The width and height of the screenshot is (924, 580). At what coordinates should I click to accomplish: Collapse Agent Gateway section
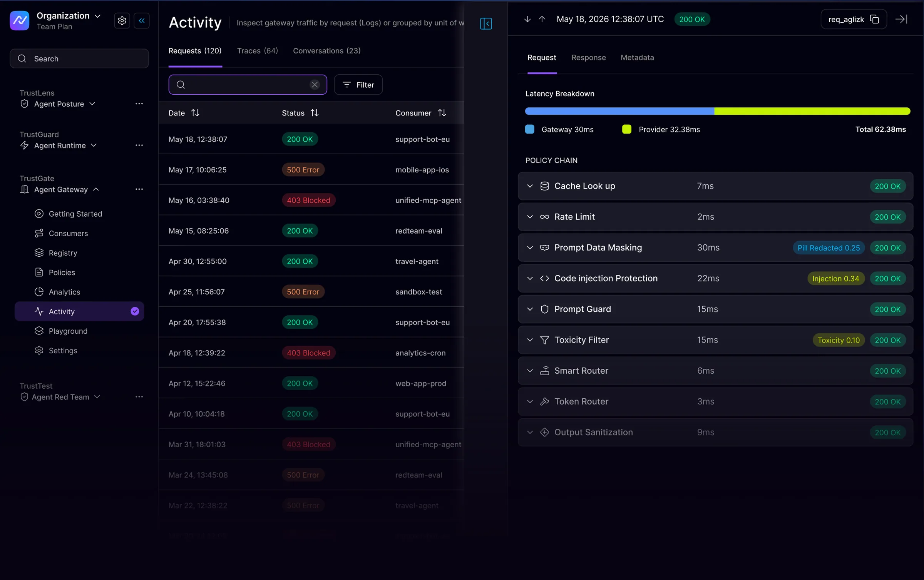[x=96, y=189]
